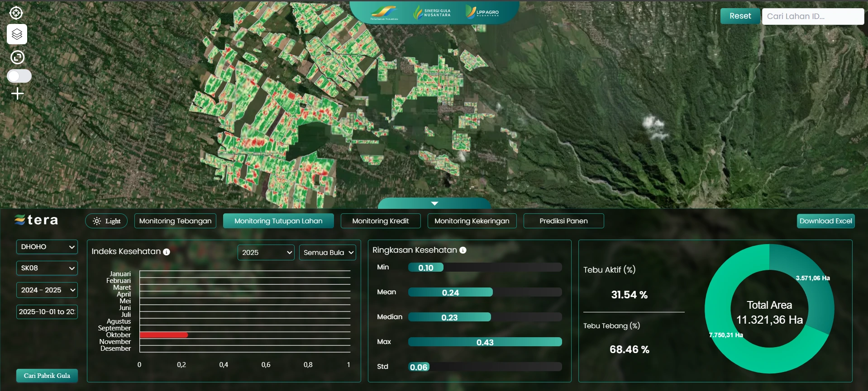Click info icon beside Ringkasan Kesehatan

(463, 250)
